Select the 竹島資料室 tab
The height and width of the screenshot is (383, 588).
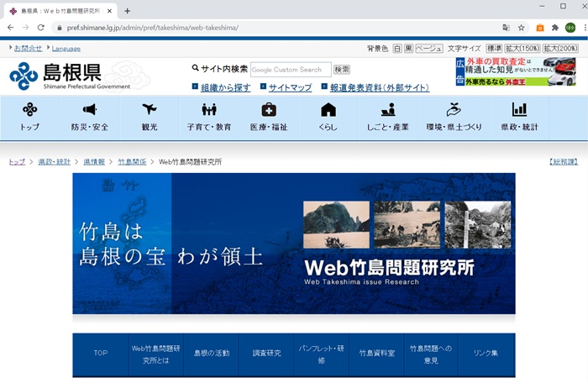click(376, 354)
